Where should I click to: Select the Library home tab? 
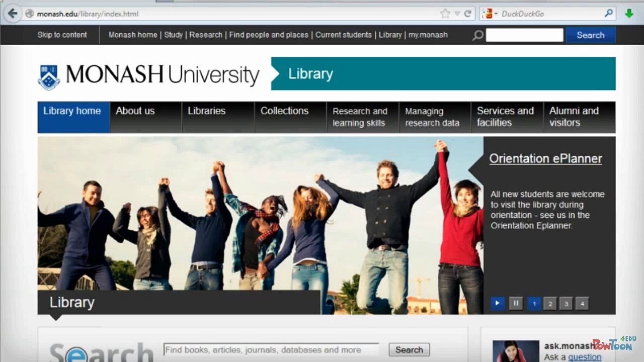(73, 117)
